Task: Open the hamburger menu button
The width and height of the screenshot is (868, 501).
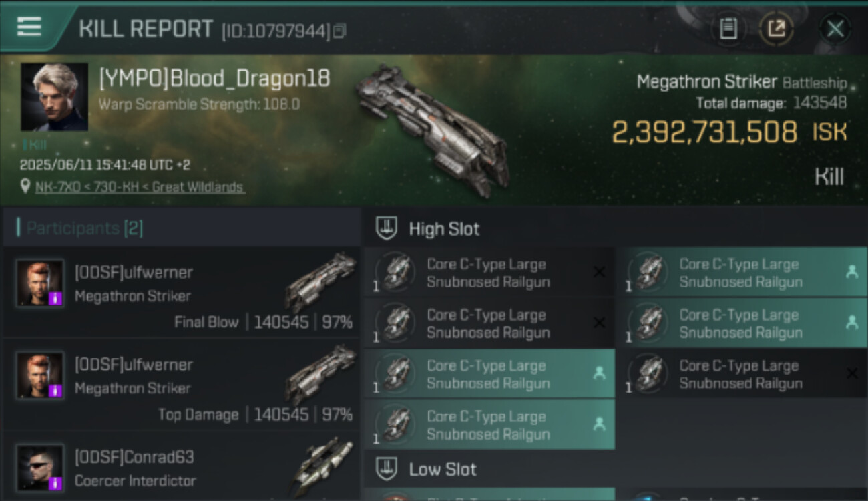Action: pyautogui.click(x=29, y=27)
